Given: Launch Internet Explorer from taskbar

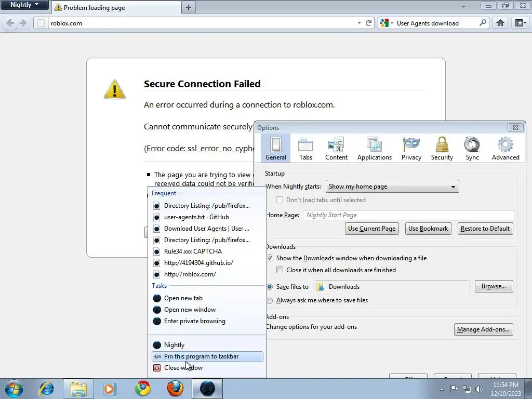Looking at the screenshot, I should (x=46, y=389).
